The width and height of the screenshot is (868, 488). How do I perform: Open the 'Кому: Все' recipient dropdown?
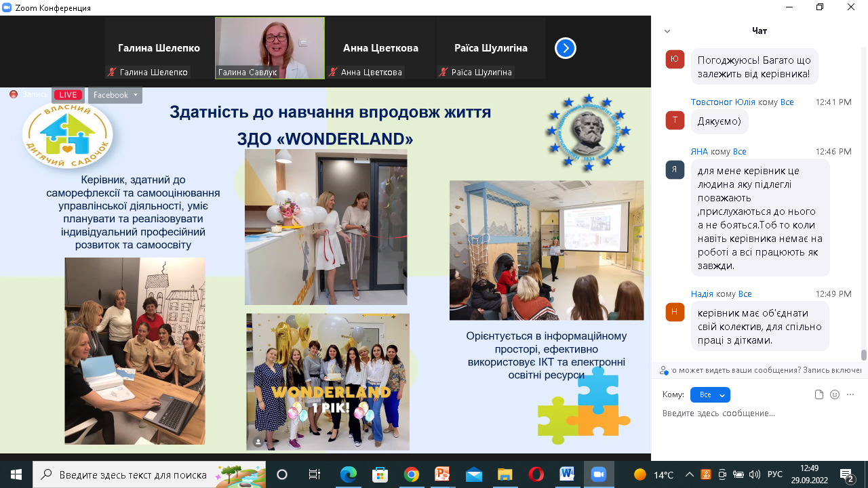[x=709, y=394]
